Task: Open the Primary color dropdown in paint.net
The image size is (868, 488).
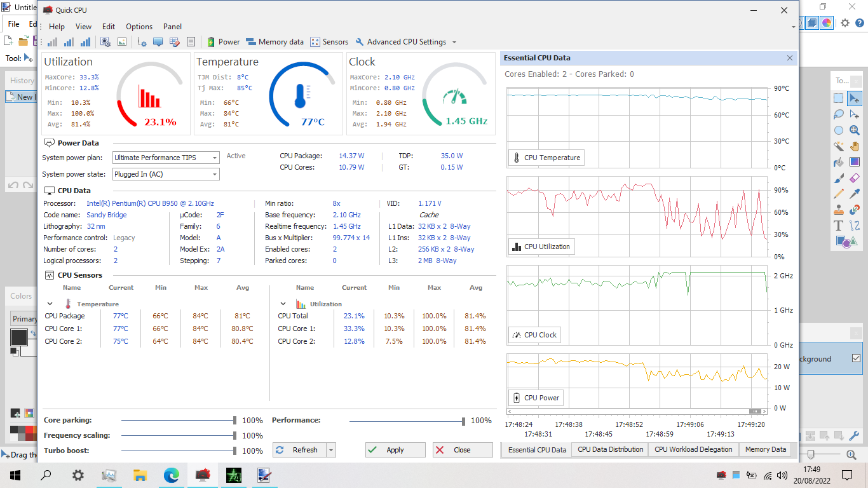Action: pos(24,319)
